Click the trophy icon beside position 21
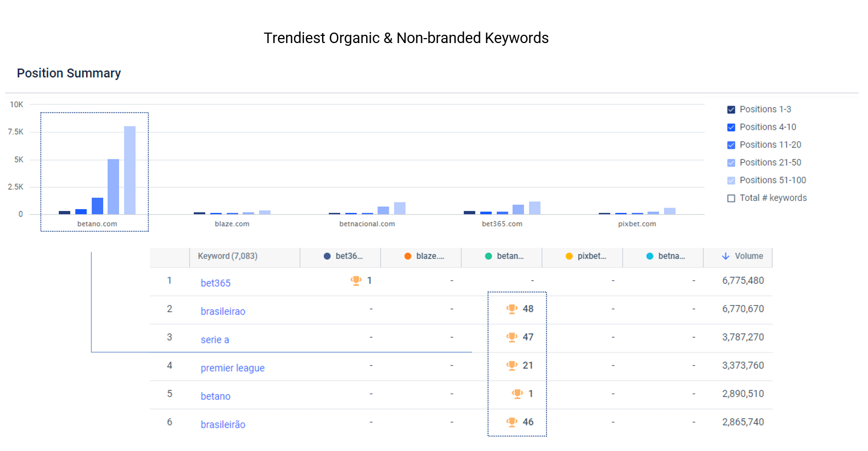Viewport: 868px width, 451px height. pyautogui.click(x=512, y=365)
